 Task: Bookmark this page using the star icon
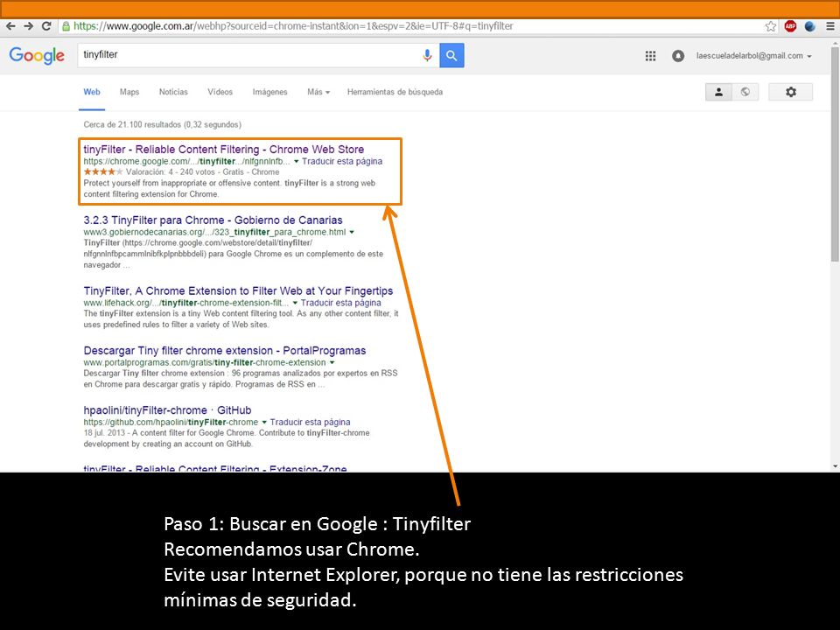coord(770,25)
